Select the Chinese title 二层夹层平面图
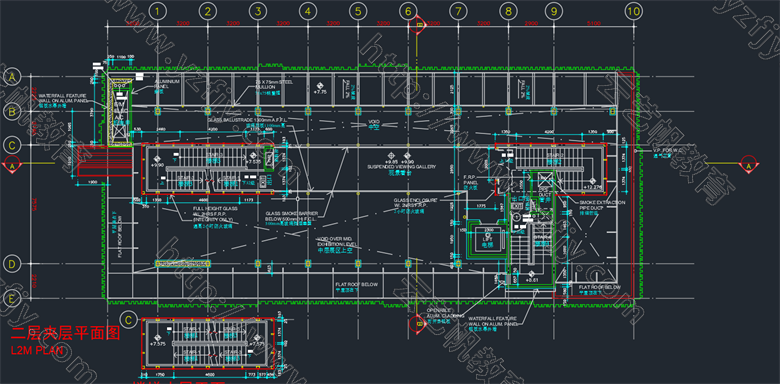780x384 pixels. click(65, 334)
